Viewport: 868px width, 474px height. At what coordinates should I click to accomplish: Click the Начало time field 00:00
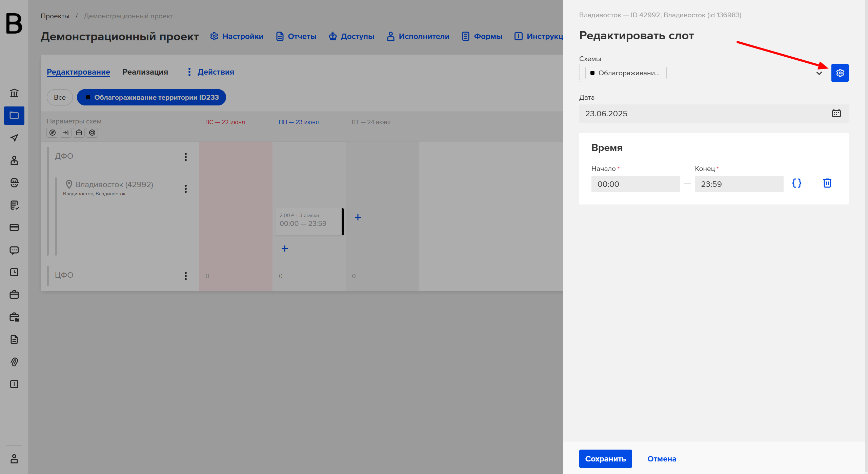pos(635,184)
